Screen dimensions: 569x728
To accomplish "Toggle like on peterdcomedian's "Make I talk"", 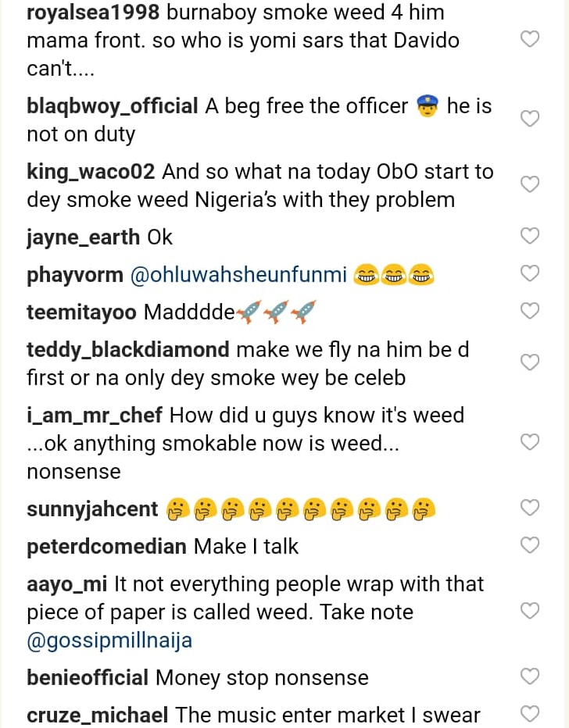I will tap(530, 544).
